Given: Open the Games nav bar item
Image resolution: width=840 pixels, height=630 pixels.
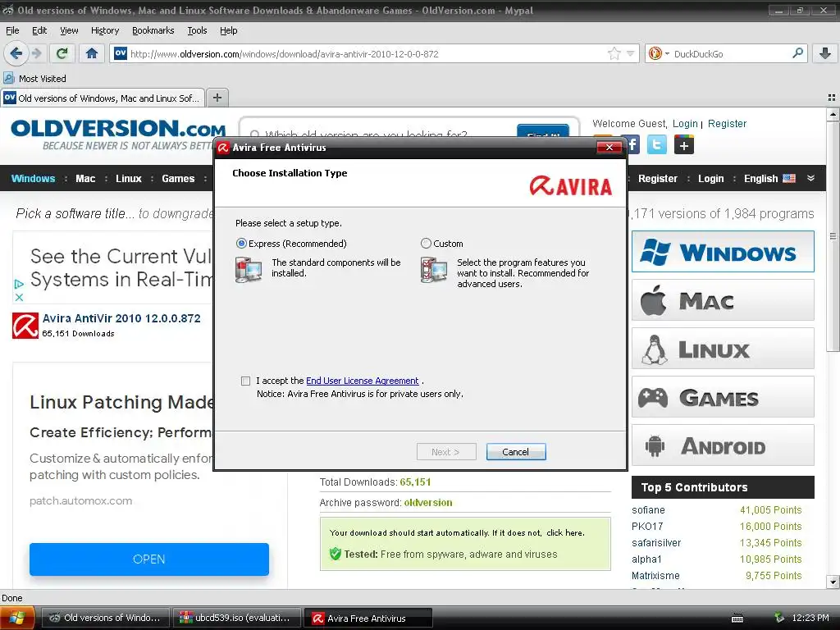Looking at the screenshot, I should [178, 178].
